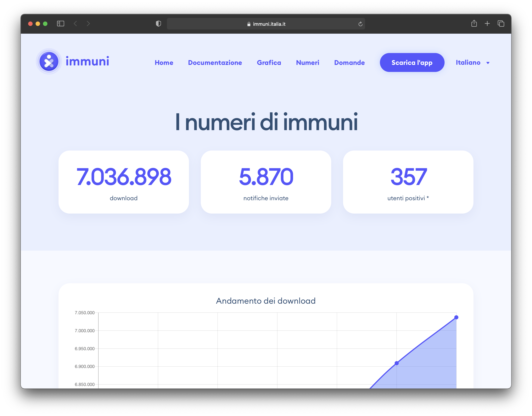The height and width of the screenshot is (416, 532).
Task: Click the topmost chart data point
Action: [456, 317]
